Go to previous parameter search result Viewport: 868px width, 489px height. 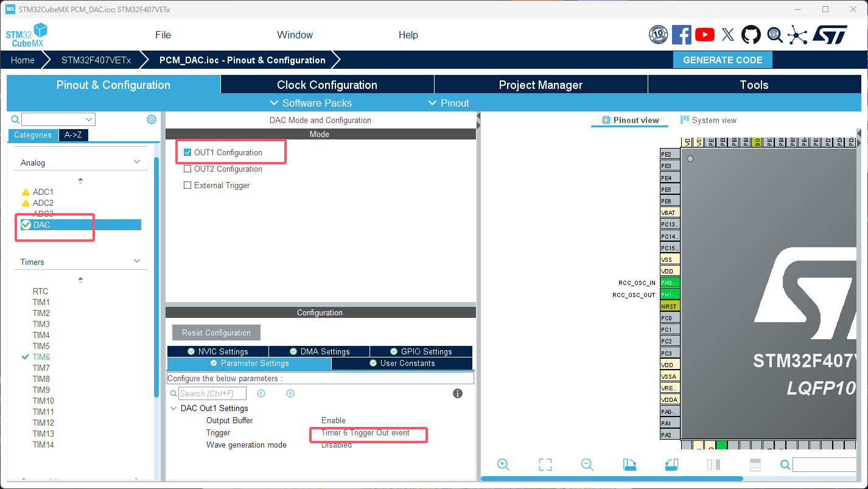(x=261, y=393)
